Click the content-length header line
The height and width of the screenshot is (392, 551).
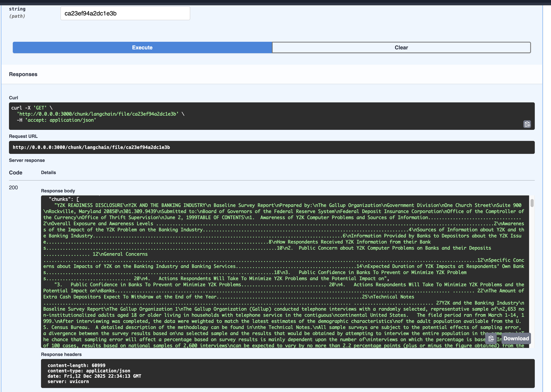pos(76,365)
